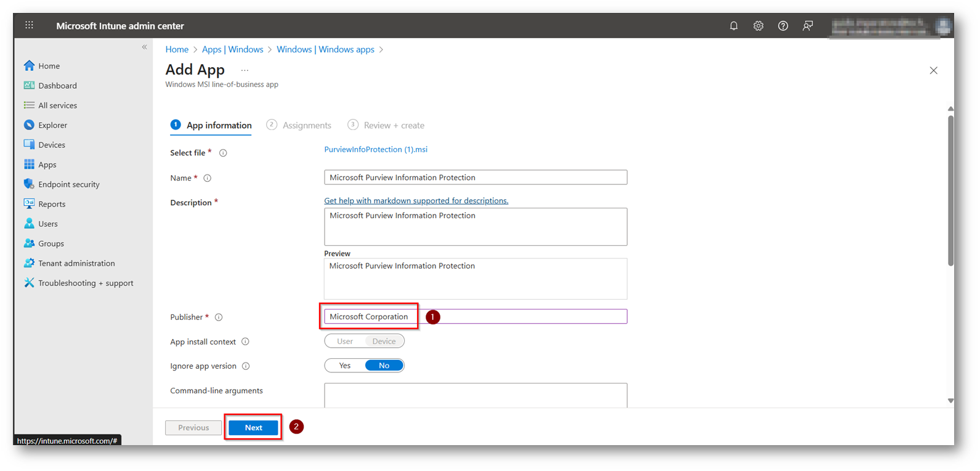Click the scrollbar down arrow
Screen dimensions: 980x471
tap(950, 401)
